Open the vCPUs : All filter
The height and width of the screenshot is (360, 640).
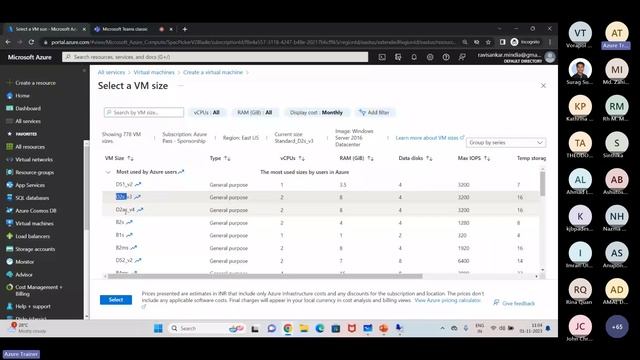206,112
